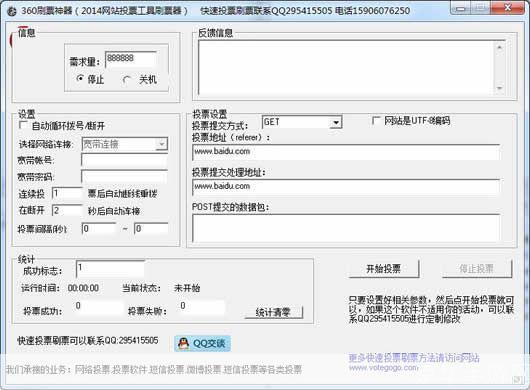Image resolution: width=530 pixels, height=390 pixels.
Task: Start voting with 开始投票 button
Action: [x=384, y=269]
